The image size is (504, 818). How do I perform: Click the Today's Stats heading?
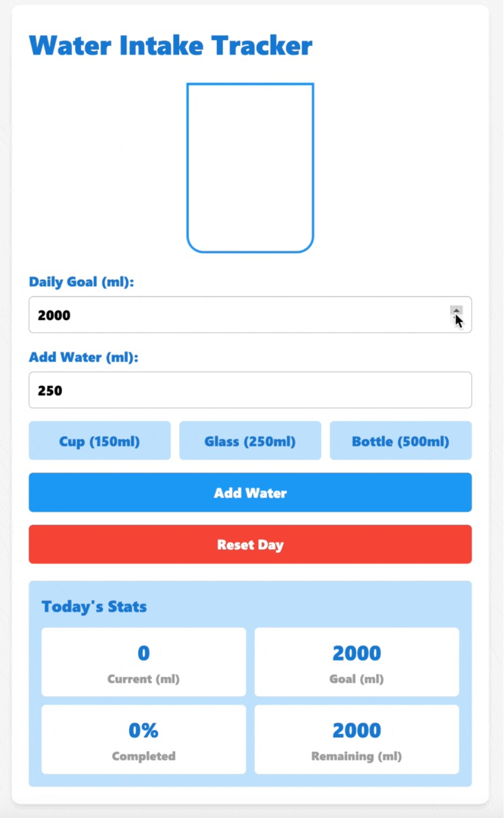(x=94, y=606)
